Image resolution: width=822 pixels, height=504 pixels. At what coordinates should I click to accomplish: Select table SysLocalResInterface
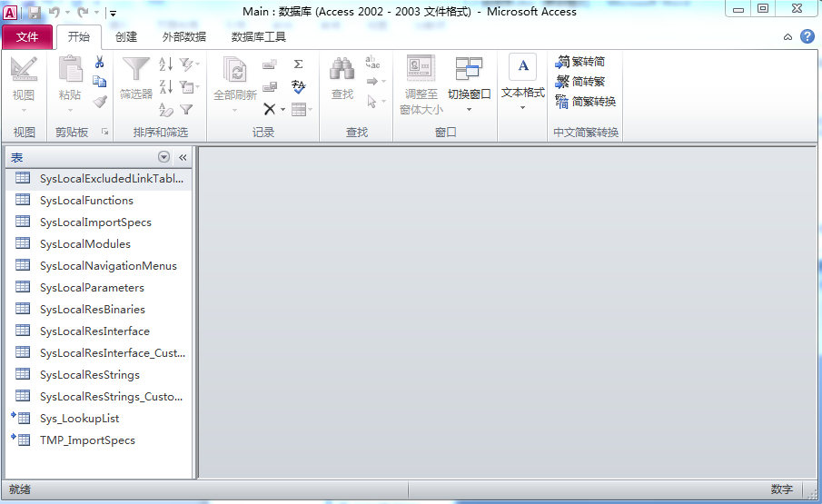coord(99,331)
